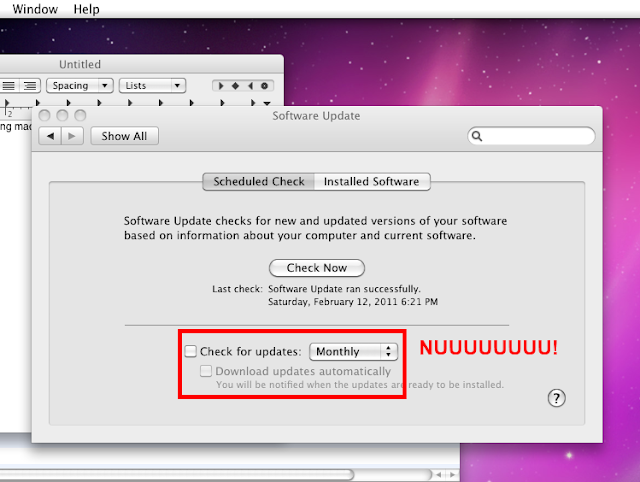Close the Software Update window

[44, 116]
